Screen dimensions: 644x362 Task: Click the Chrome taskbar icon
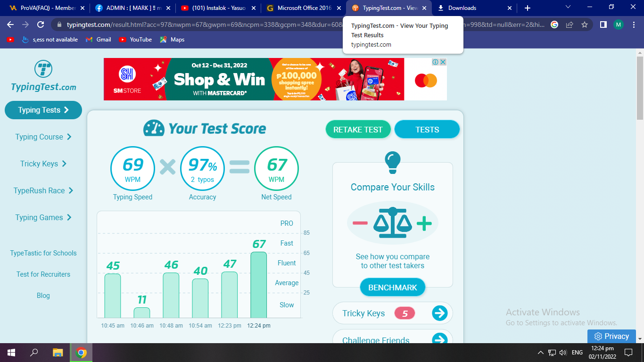[81, 353]
